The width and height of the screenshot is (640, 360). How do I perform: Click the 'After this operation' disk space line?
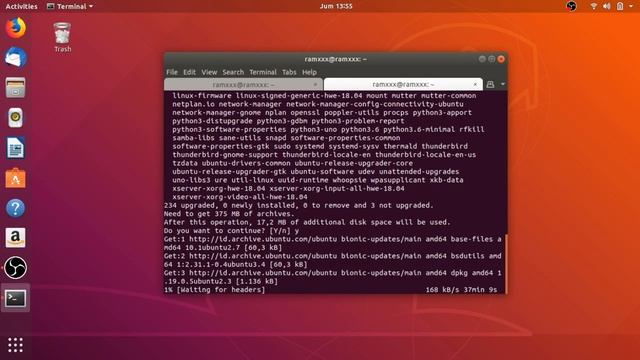[307, 222]
